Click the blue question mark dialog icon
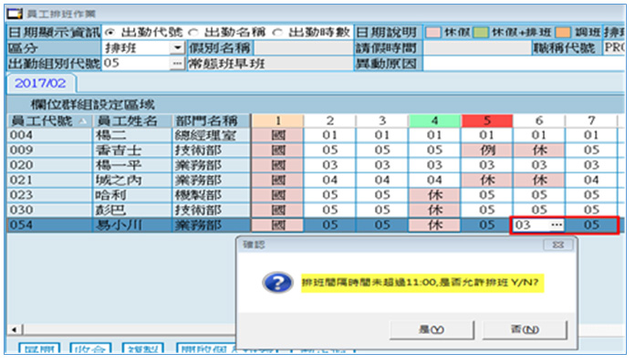 pos(277,282)
